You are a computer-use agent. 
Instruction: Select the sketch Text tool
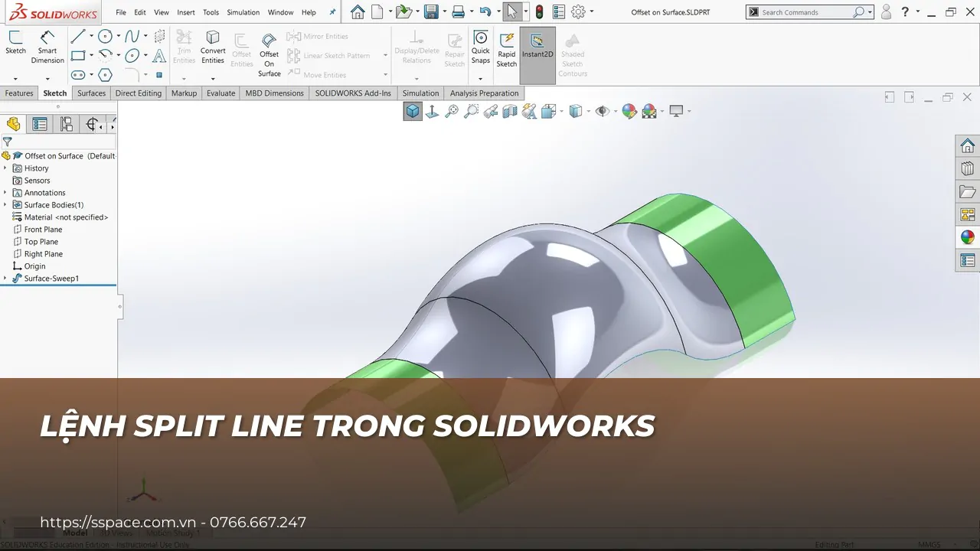coord(159,55)
